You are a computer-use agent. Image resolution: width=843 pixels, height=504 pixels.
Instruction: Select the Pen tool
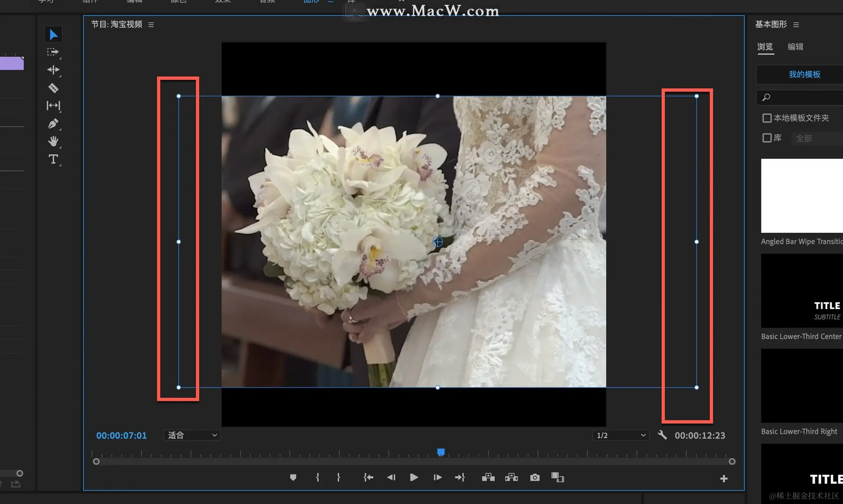[53, 124]
